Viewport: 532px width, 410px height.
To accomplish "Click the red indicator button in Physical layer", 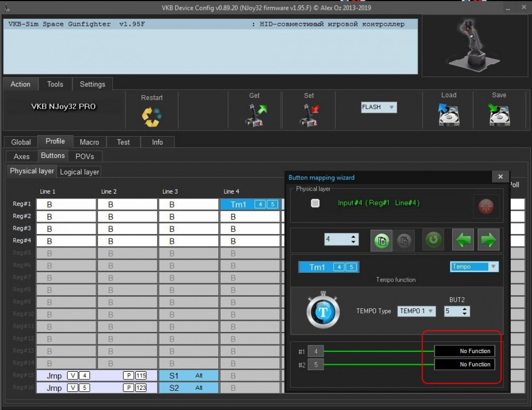I will 485,207.
